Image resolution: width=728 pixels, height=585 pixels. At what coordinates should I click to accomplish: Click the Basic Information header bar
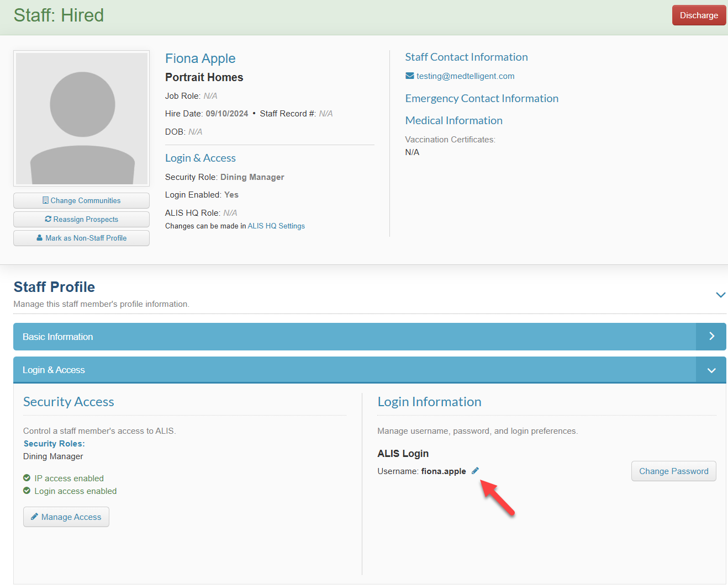point(370,337)
